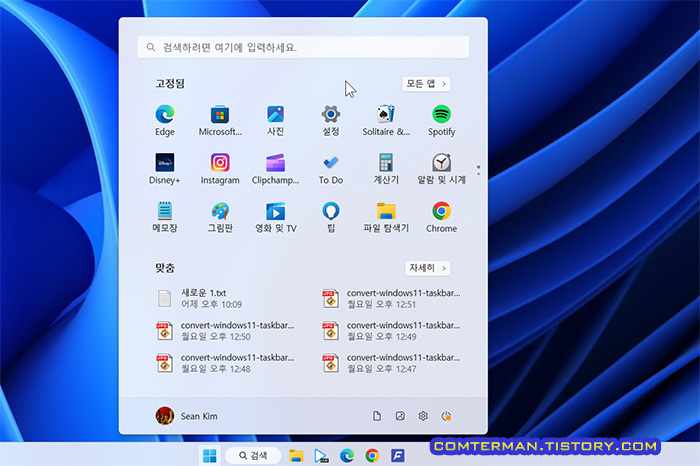Open documents folder icon near power button
This screenshot has width=700, height=466.
(x=377, y=416)
